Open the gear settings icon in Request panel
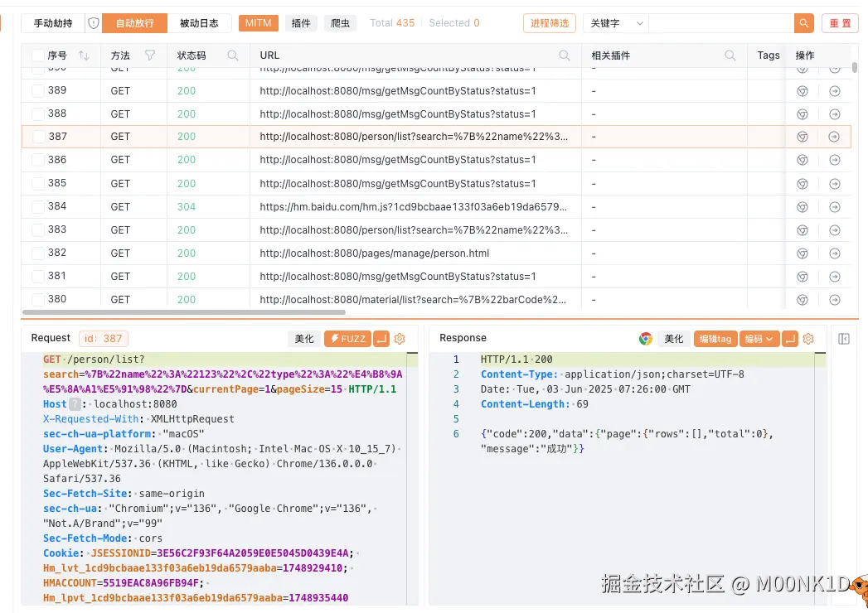This screenshot has height=613, width=868. [x=400, y=339]
